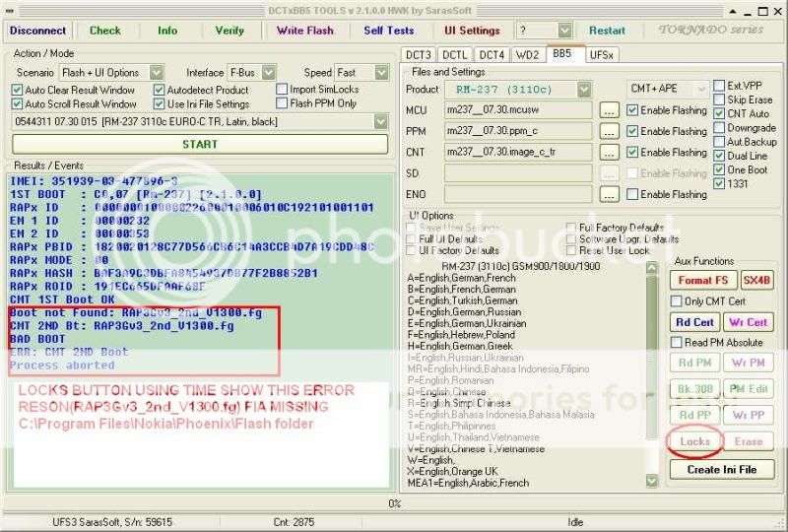Click the SX4B button
Image resolution: width=788 pixels, height=532 pixels.
pyautogui.click(x=756, y=281)
